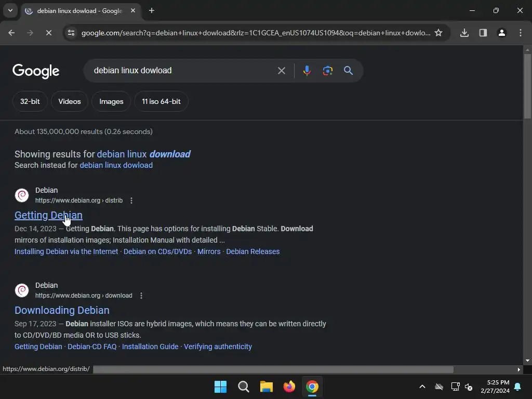Image resolution: width=532 pixels, height=399 pixels.
Task: View site information icon in address bar
Action: coord(71,33)
